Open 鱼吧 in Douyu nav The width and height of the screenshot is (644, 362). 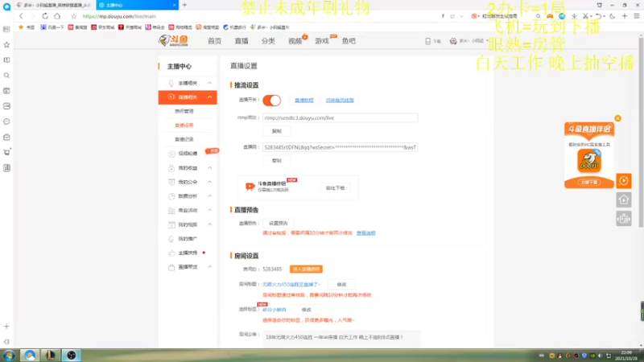[x=349, y=41]
